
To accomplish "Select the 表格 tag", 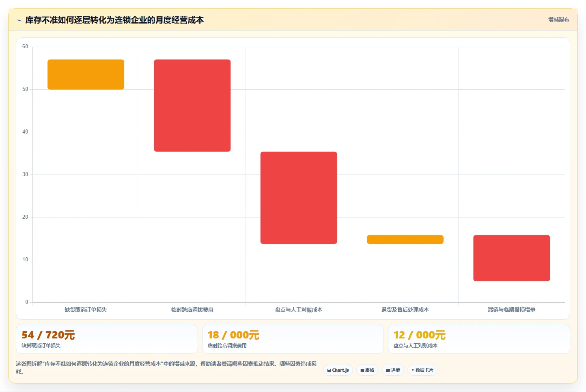I will click(x=367, y=370).
